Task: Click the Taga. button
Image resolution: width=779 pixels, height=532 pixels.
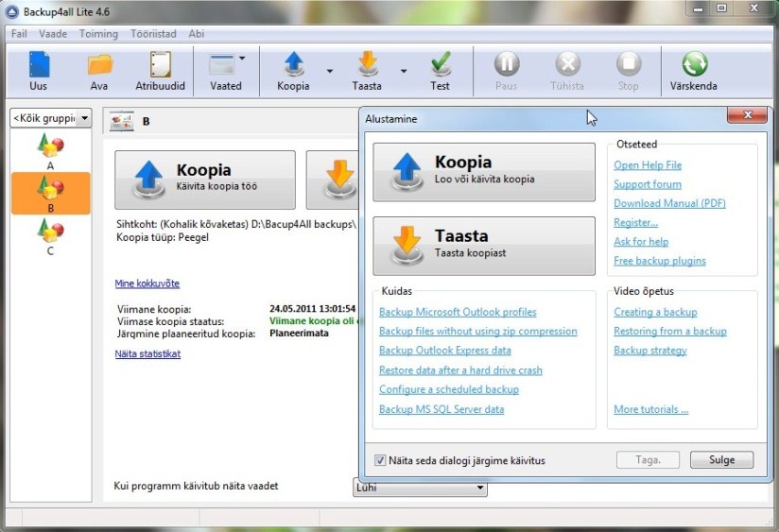Action: click(648, 460)
